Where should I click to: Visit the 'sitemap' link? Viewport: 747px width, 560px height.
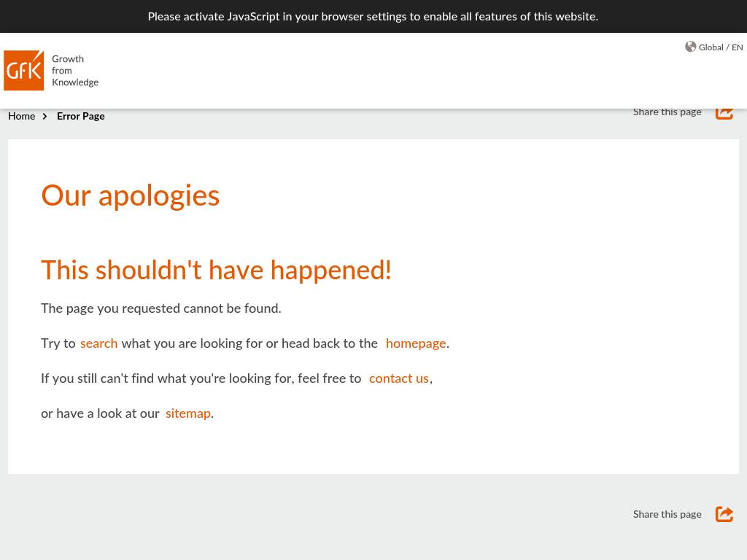tap(187, 413)
